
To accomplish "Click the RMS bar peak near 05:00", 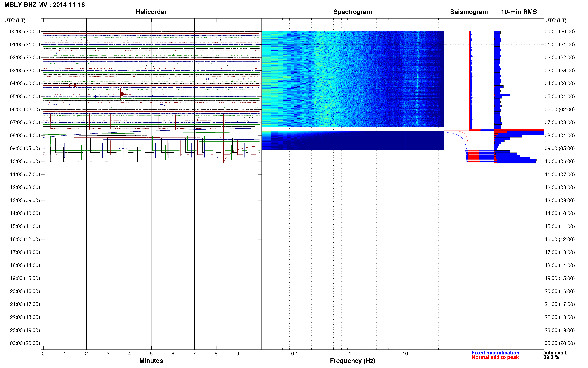I will (502, 95).
